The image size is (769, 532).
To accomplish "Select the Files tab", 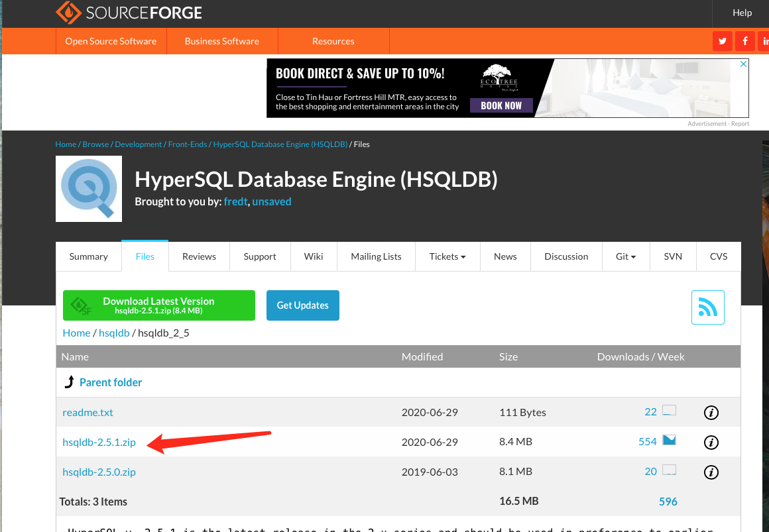I will [x=145, y=256].
